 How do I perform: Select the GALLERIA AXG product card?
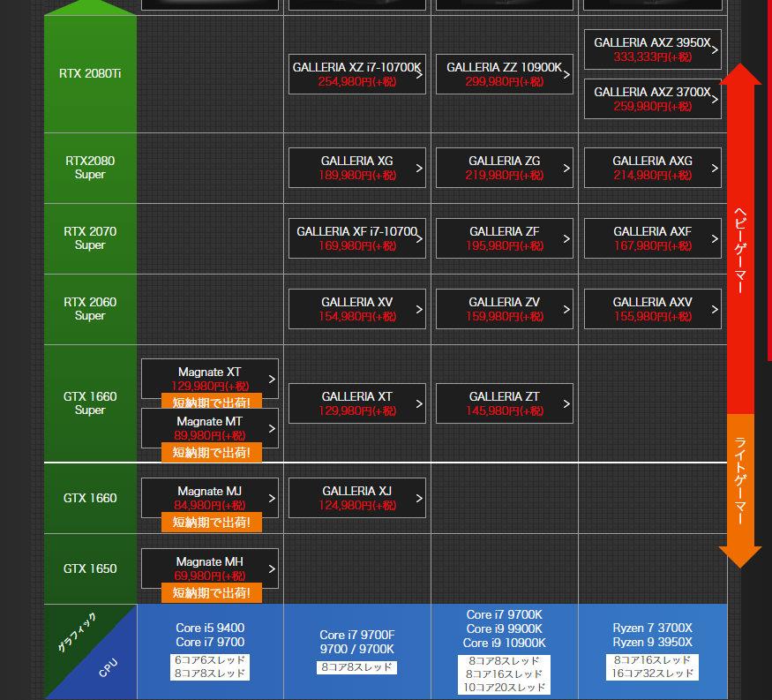coord(652,168)
